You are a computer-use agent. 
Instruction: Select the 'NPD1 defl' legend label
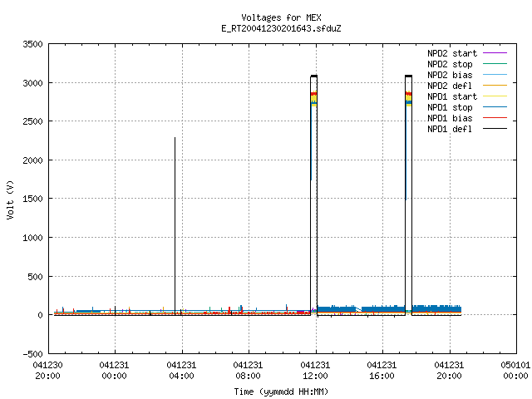coord(450,130)
